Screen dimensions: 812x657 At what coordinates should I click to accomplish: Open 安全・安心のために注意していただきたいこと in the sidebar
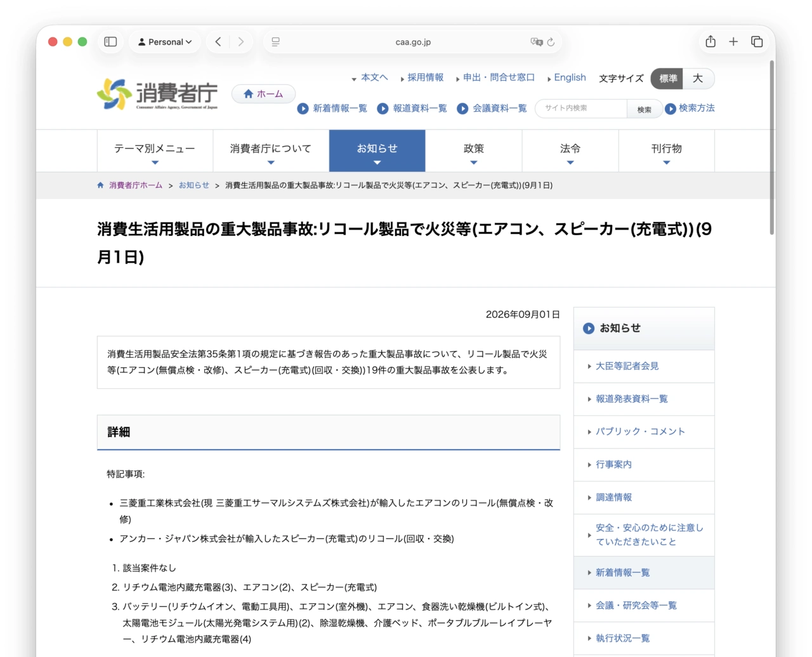pos(644,535)
